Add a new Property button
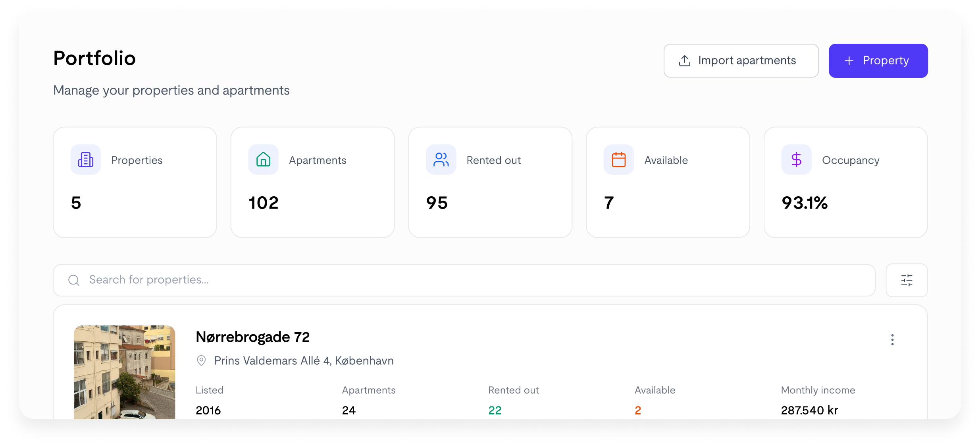Image resolution: width=980 pixels, height=447 pixels. click(x=878, y=61)
